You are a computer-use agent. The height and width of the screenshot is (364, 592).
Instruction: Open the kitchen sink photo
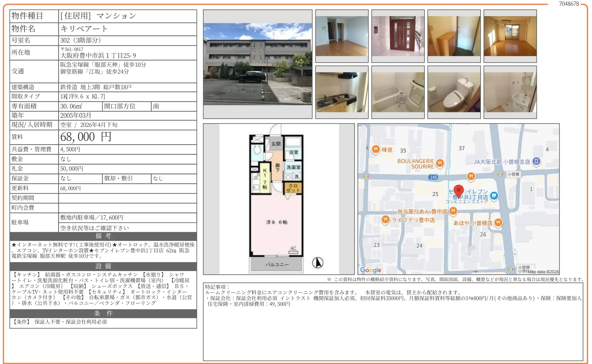[x=341, y=92]
